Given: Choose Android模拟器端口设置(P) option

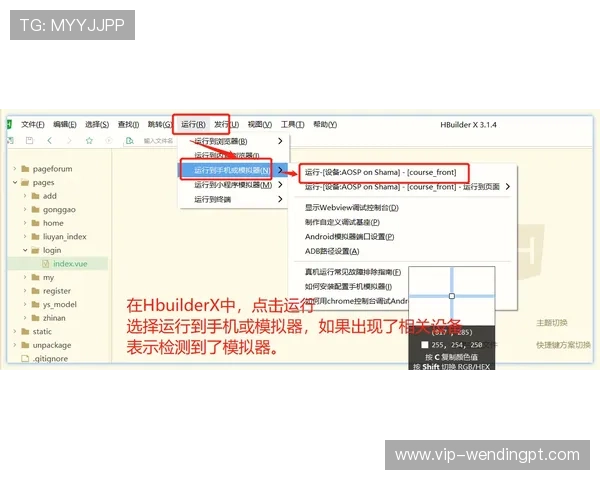Looking at the screenshot, I should point(349,237).
